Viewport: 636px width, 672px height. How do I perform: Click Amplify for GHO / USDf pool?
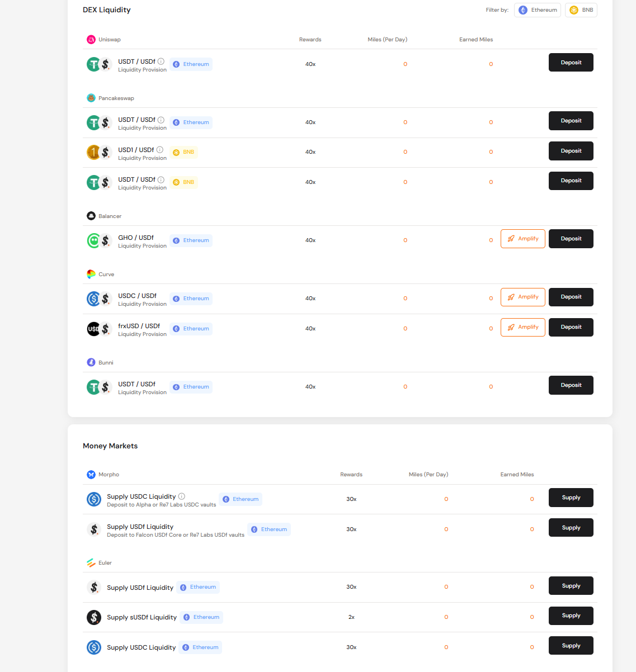(523, 239)
